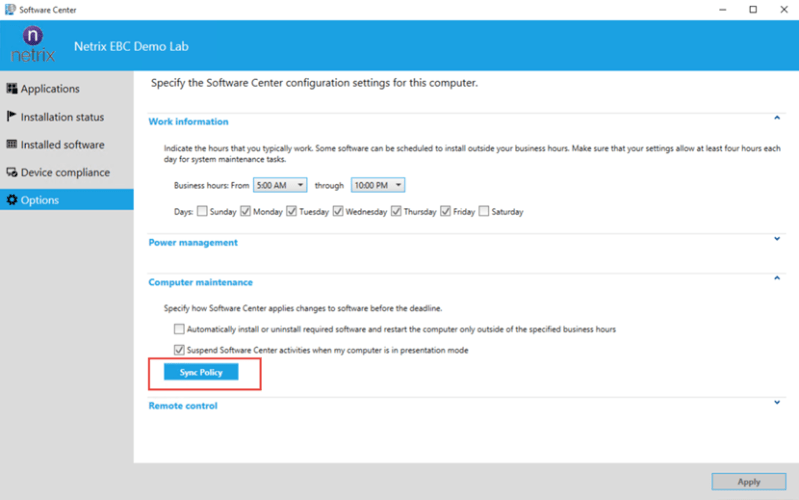The height and width of the screenshot is (500, 799).
Task: Click the Device compliance icon in sidebar
Action: (x=12, y=172)
